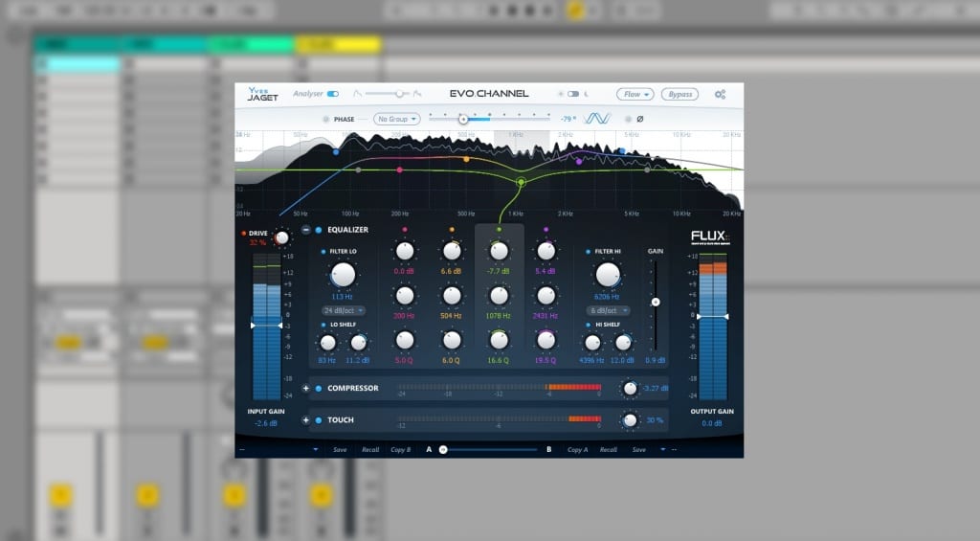Viewport: 980px width, 541px height.
Task: Click the Filter Lo frequency knob
Action: [x=343, y=275]
